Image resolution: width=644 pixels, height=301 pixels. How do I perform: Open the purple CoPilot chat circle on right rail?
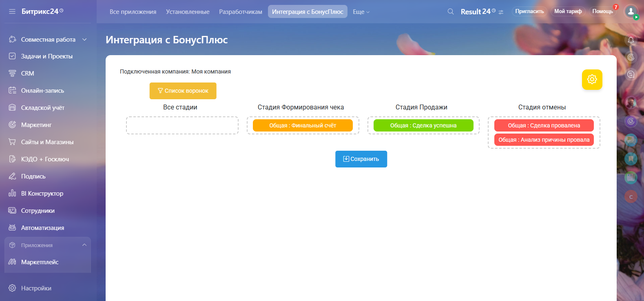pyautogui.click(x=631, y=121)
